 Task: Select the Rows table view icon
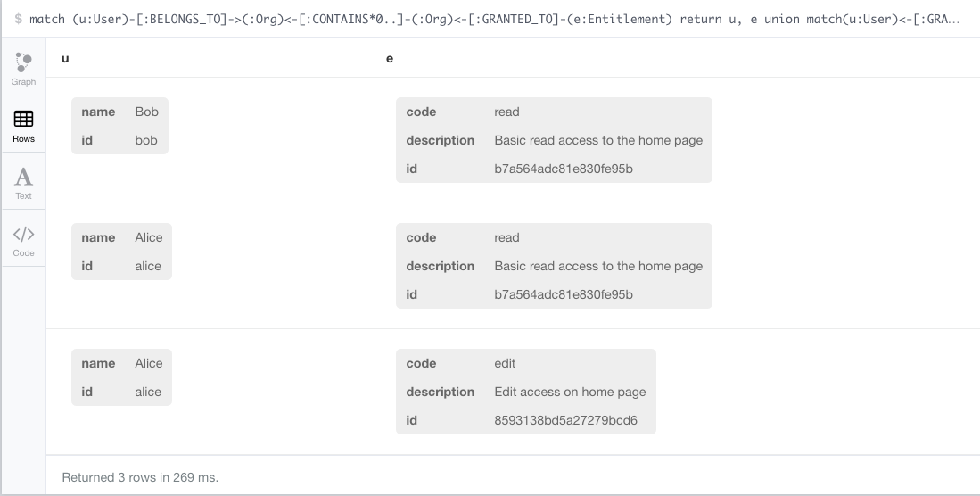[x=23, y=126]
